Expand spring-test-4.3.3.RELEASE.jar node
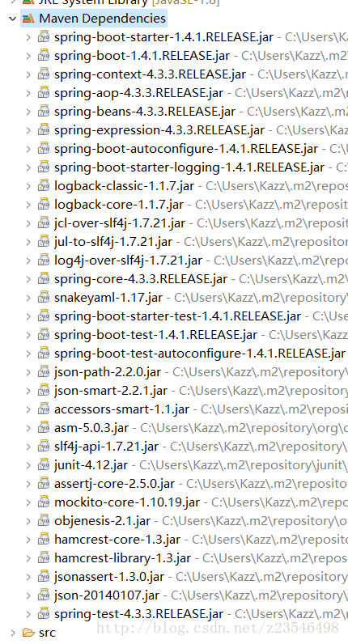Screen dimensions: 348x644 tap(28, 614)
